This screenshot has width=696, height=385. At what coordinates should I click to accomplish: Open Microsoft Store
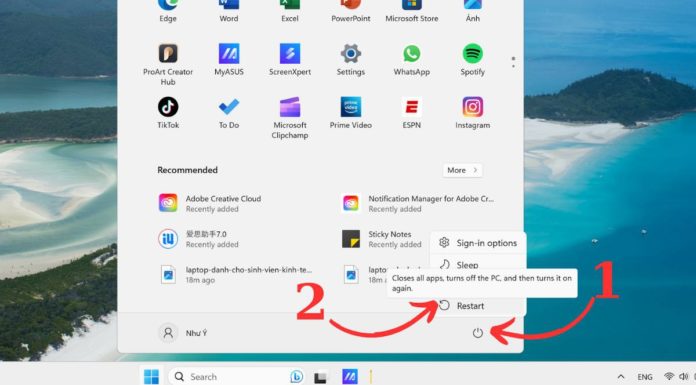click(x=411, y=11)
